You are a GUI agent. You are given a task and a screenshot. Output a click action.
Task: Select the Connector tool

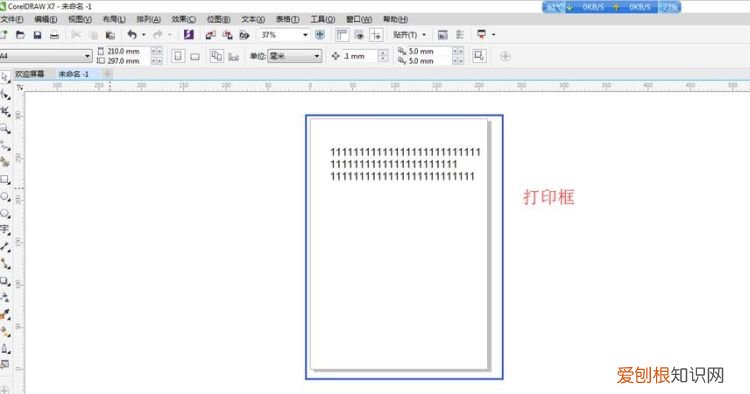click(x=5, y=263)
